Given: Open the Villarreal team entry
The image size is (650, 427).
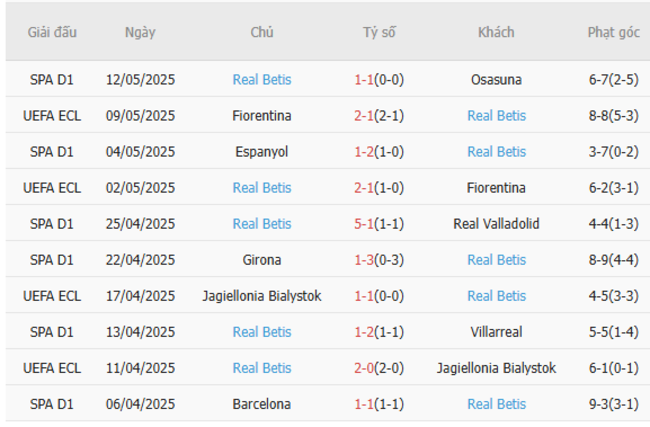Looking at the screenshot, I should click(x=496, y=332).
